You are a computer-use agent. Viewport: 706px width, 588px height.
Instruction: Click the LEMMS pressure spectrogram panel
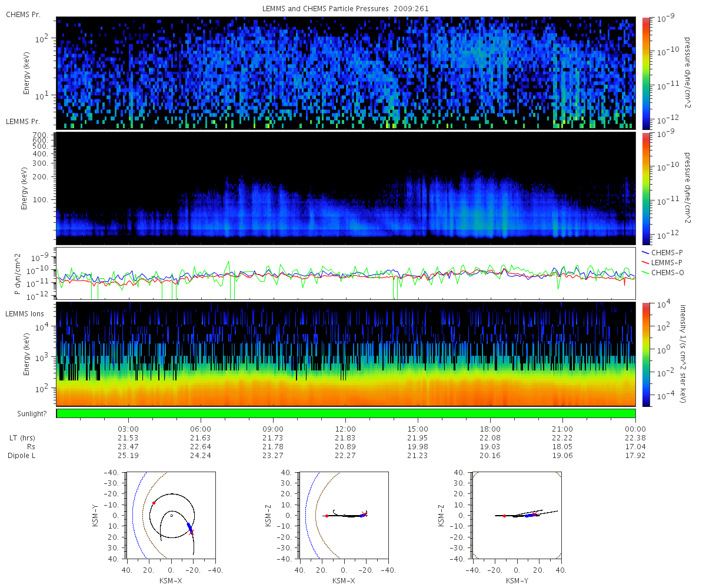point(346,188)
